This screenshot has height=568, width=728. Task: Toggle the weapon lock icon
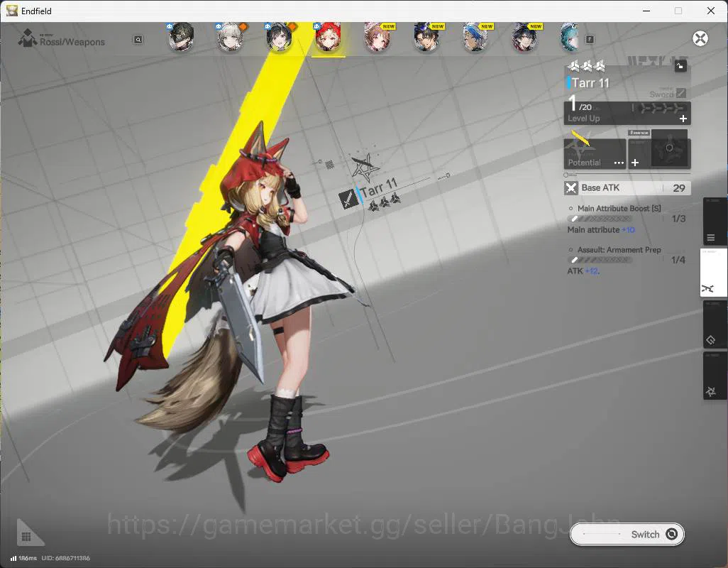[680, 66]
